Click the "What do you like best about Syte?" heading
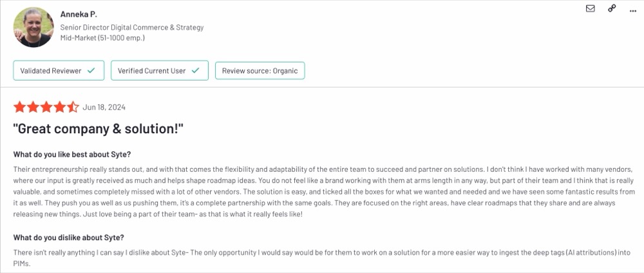644x273 pixels. click(72, 155)
